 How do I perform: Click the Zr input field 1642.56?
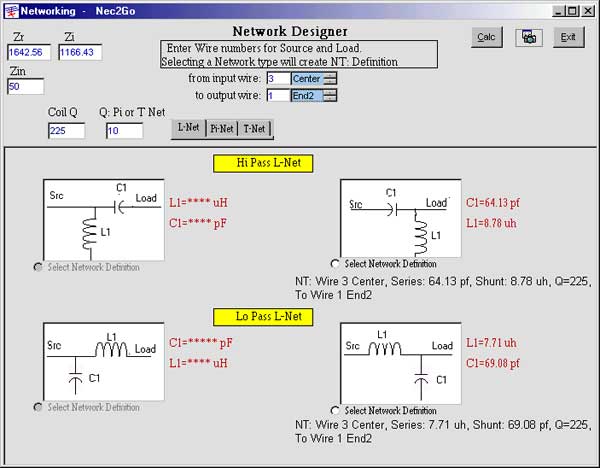click(29, 52)
